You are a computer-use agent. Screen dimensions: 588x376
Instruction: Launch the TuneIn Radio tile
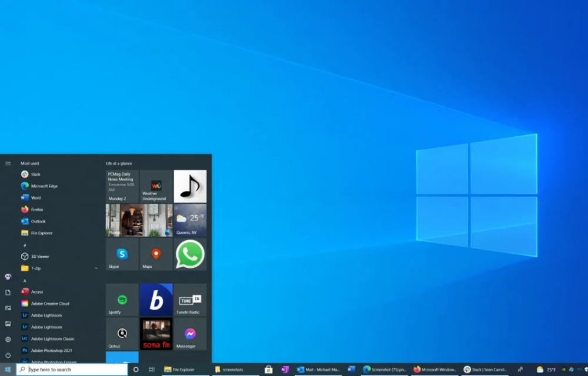(190, 300)
